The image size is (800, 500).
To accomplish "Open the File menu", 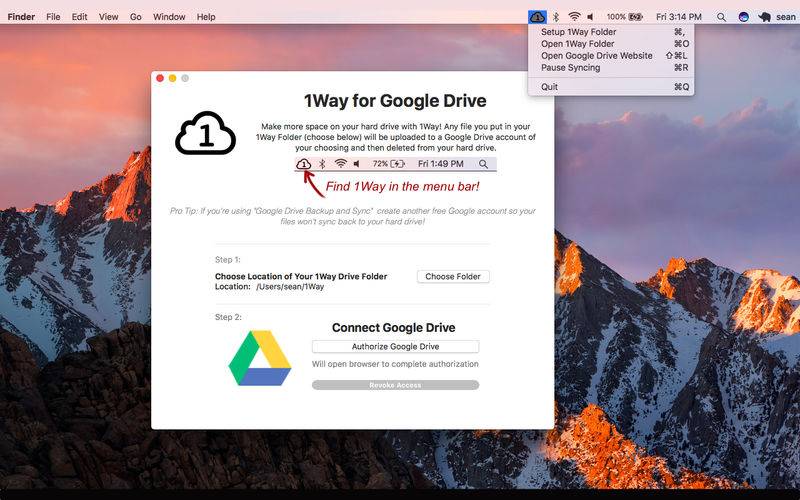I will (53, 17).
